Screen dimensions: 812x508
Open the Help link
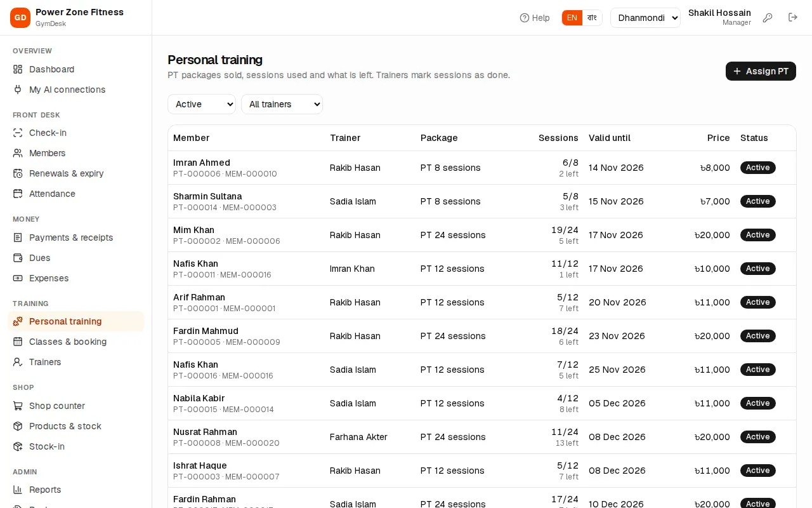535,18
